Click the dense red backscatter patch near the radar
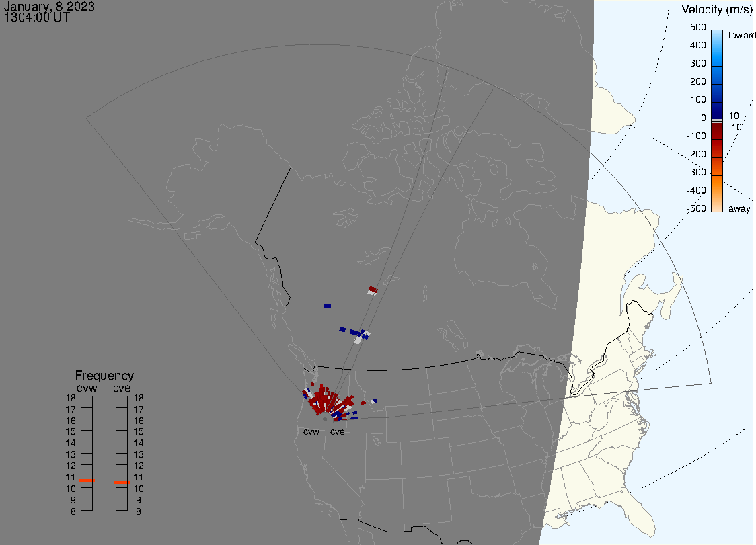Viewport: 756px width, 545px height. (323, 402)
